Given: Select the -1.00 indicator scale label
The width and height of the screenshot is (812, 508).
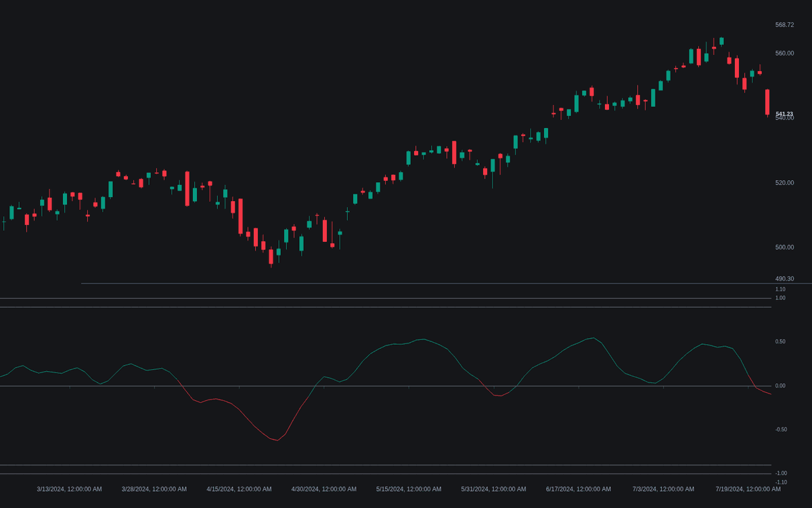Looking at the screenshot, I should [780, 473].
